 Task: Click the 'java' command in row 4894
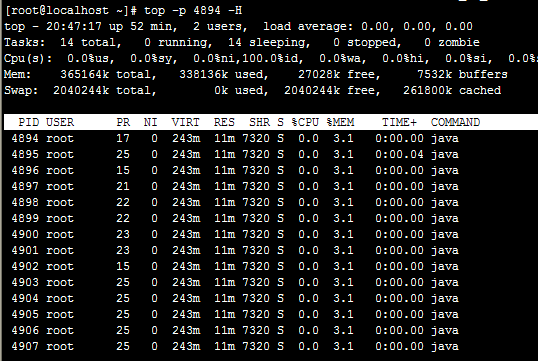coord(445,139)
